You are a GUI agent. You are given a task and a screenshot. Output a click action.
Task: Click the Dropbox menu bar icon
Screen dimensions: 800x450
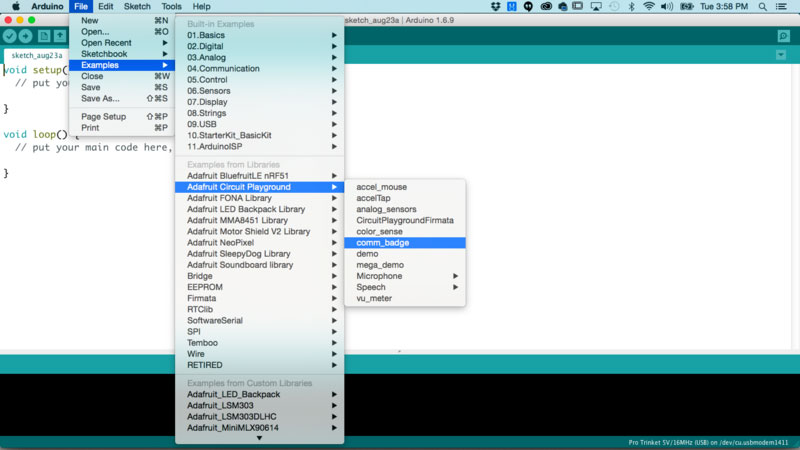[x=496, y=6]
